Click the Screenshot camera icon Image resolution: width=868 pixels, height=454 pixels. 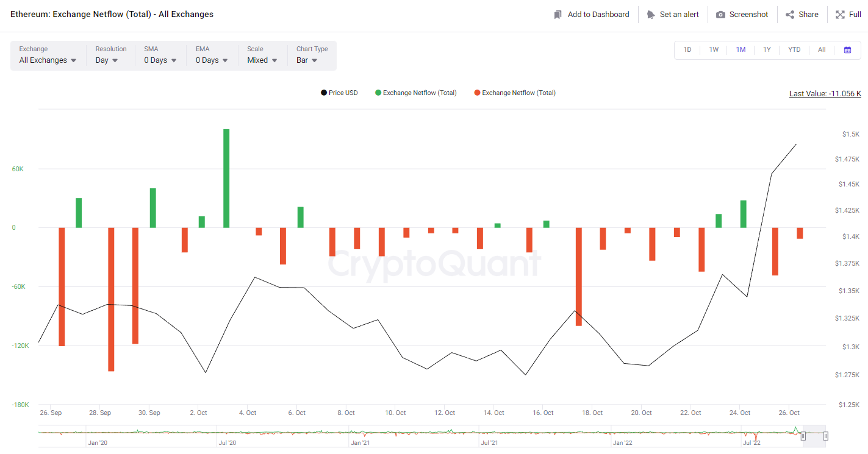click(720, 15)
